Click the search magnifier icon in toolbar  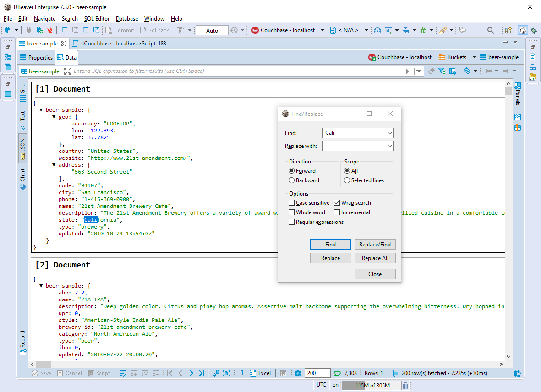coord(490,30)
